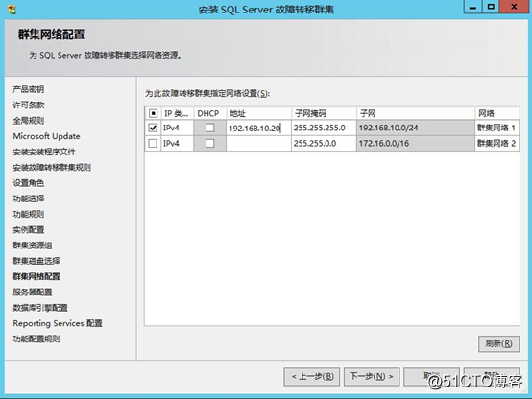Click the 刷新(R) refresh button
The width and height of the screenshot is (532, 399).
coord(498,343)
